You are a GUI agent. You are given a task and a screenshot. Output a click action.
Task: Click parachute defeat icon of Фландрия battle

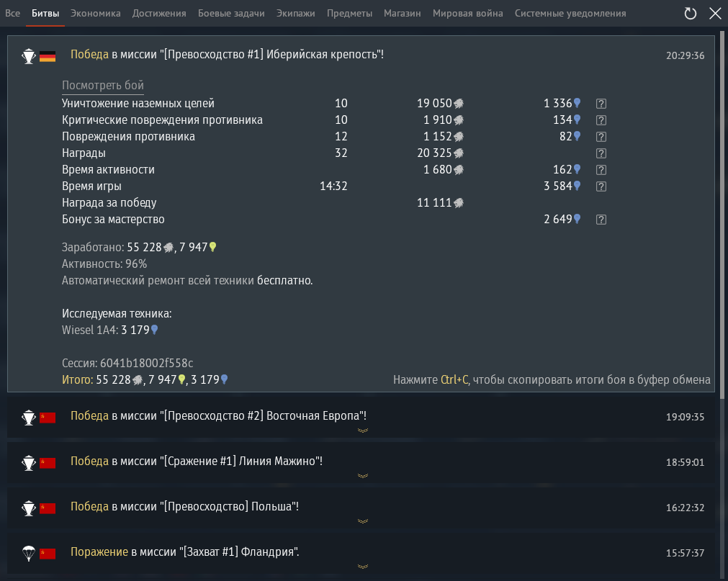coord(29,553)
